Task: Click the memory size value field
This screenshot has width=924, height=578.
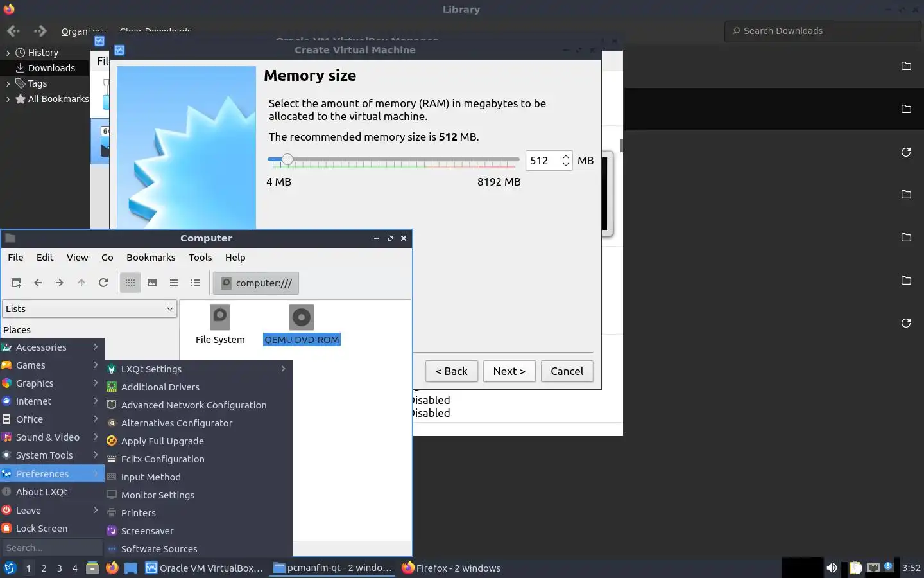Action: [x=543, y=161]
